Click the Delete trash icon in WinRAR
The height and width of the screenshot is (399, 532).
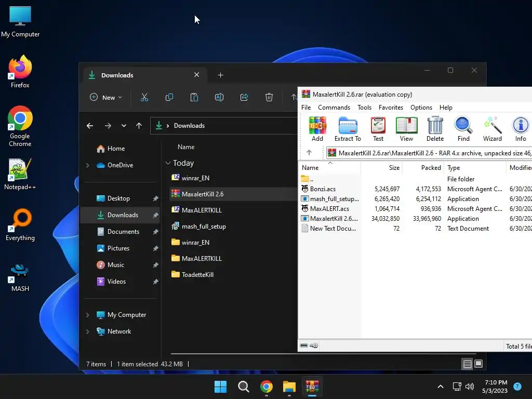pos(435,129)
